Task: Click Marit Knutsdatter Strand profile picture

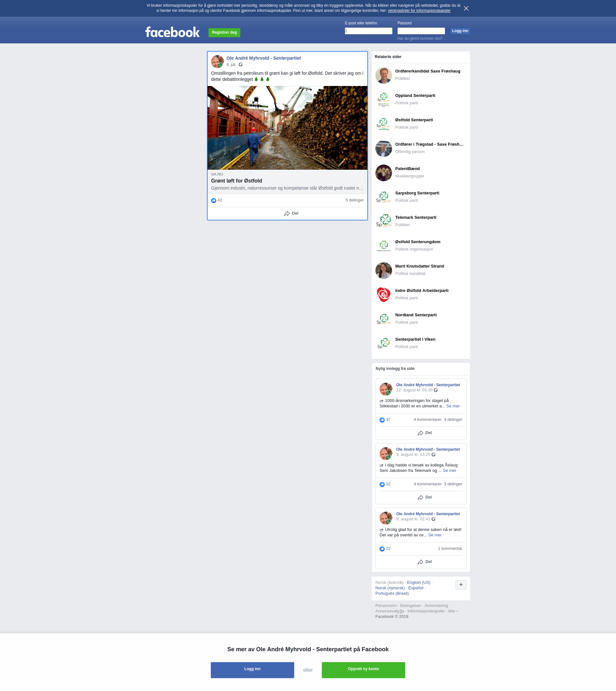Action: click(383, 270)
